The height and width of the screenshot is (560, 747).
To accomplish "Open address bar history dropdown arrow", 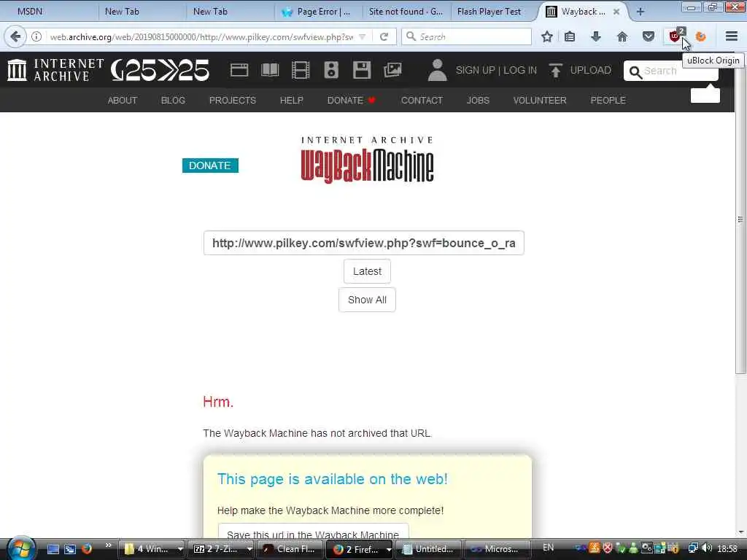I will [362, 36].
